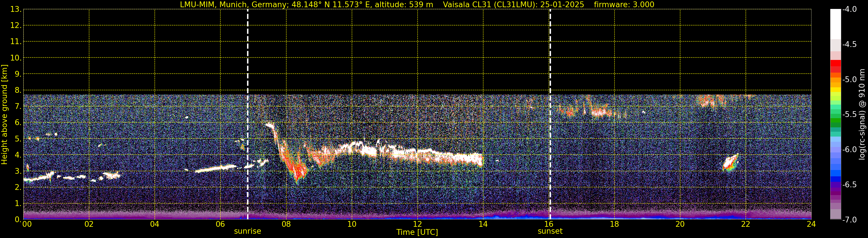Click the colorbar tick value "-6.0"
This screenshot has height=238, width=868.
(x=849, y=149)
